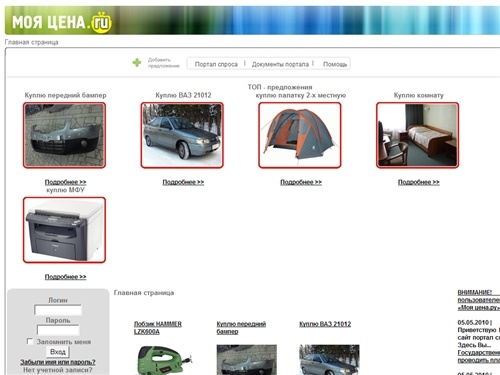Open the ВНИМАНИЕ! news link
Viewport: 500px width, 375px height.
click(479, 300)
